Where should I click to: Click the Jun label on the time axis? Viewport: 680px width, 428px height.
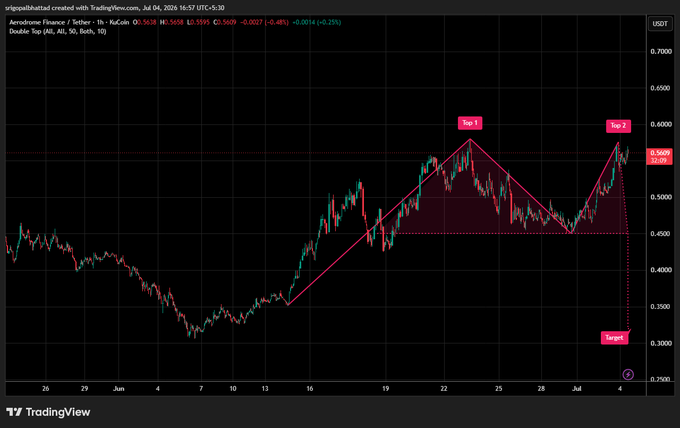tap(118, 389)
